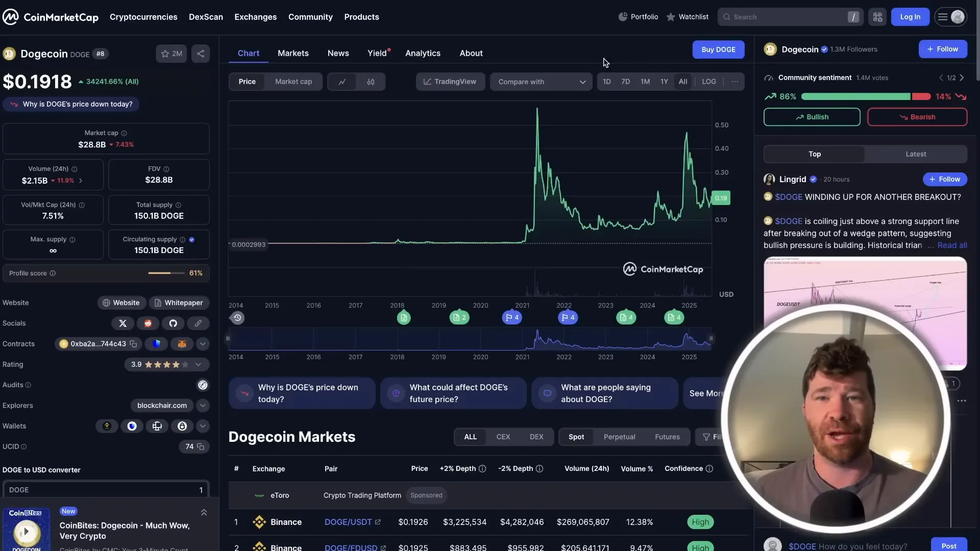Switch community feed to Latest tab
The height and width of the screenshot is (551, 980).
click(x=916, y=154)
